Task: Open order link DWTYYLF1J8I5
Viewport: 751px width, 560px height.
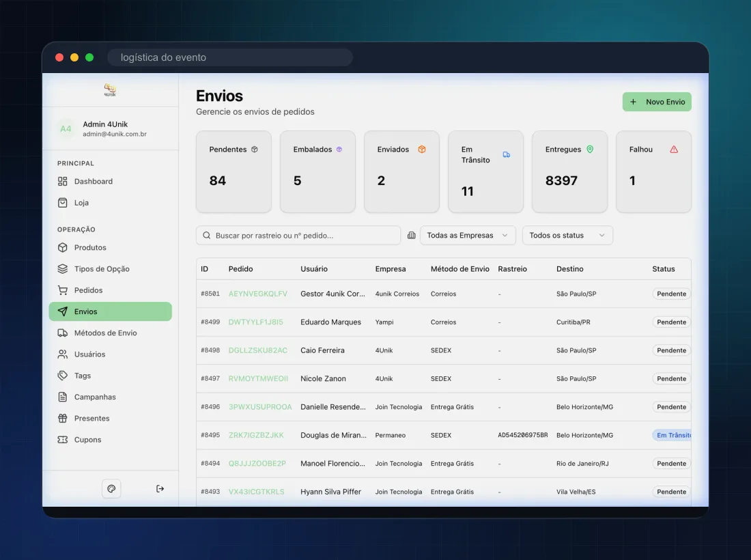Action: pyautogui.click(x=256, y=322)
